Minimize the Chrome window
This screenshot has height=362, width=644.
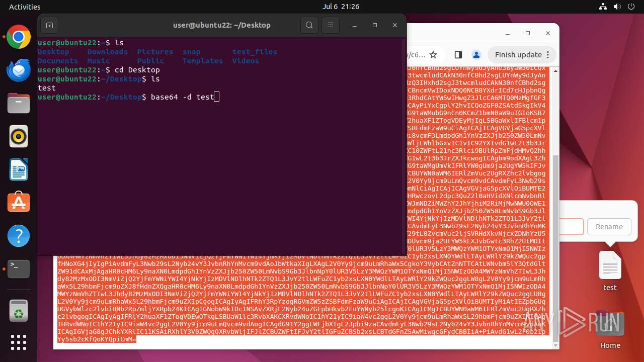pyautogui.click(x=507, y=33)
